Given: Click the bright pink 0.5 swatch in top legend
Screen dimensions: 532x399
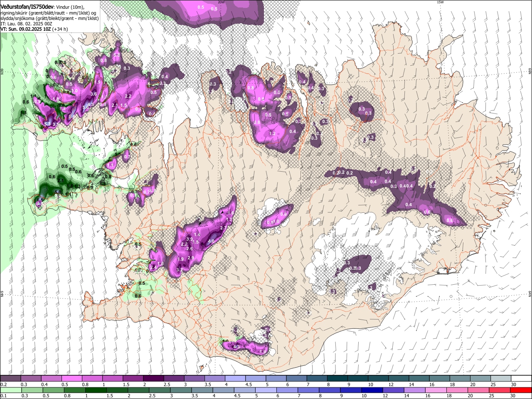Looking at the screenshot, I should [71, 379].
